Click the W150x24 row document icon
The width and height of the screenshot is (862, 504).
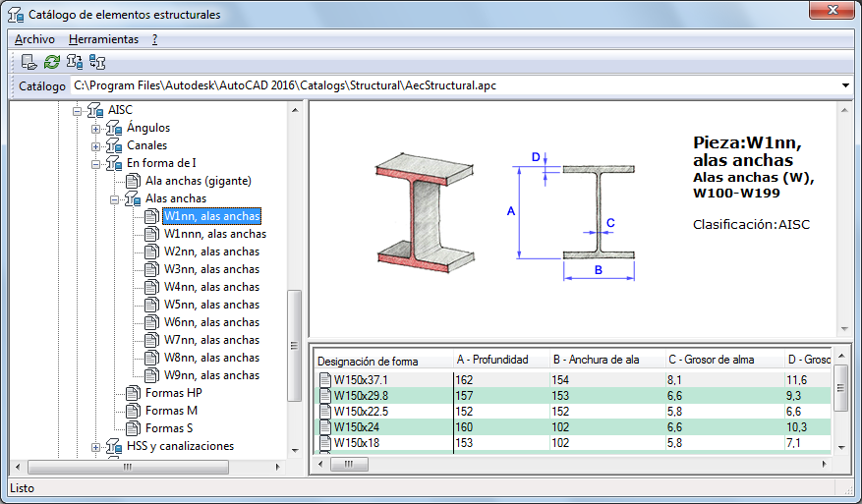(325, 427)
